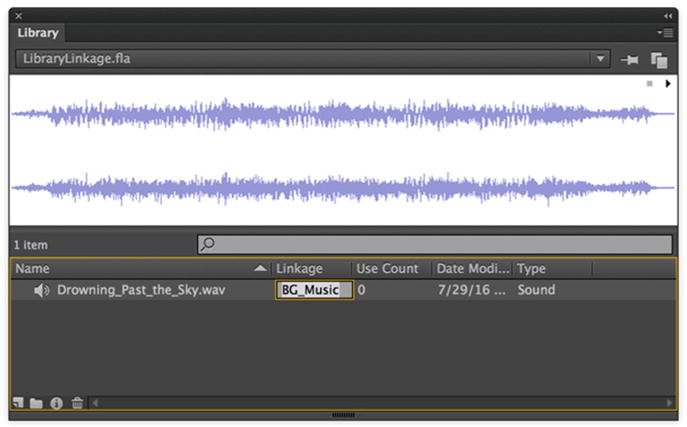Click the scroll right arrow

coord(669,402)
